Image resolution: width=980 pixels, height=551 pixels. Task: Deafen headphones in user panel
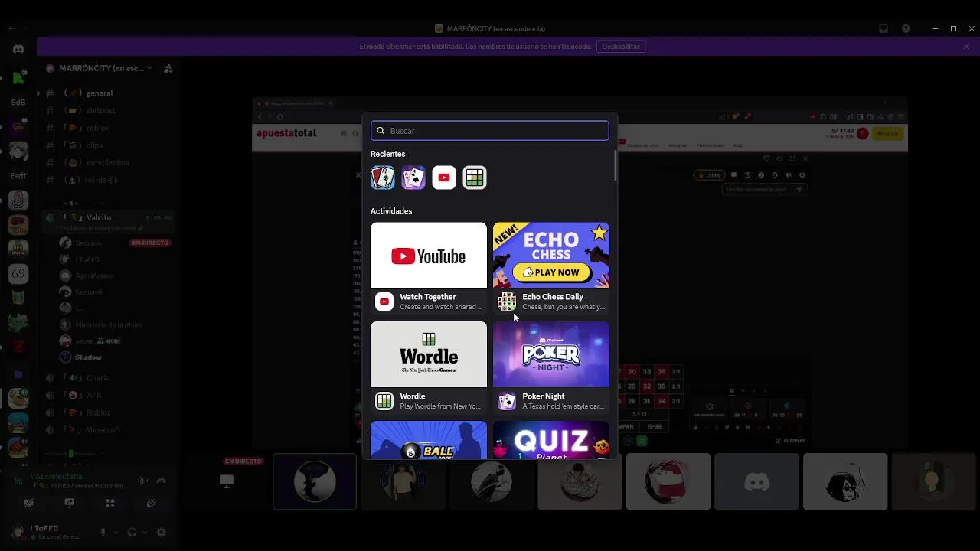132,532
